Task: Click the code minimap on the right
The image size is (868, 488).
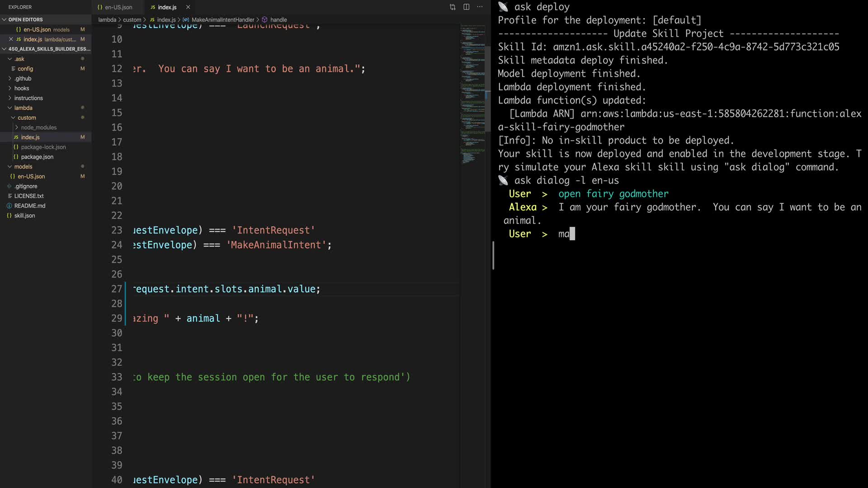Action: [472, 90]
